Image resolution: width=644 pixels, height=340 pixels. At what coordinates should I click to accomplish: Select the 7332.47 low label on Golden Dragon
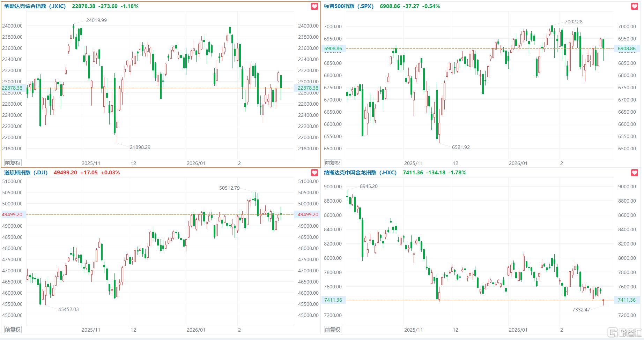(x=581, y=310)
